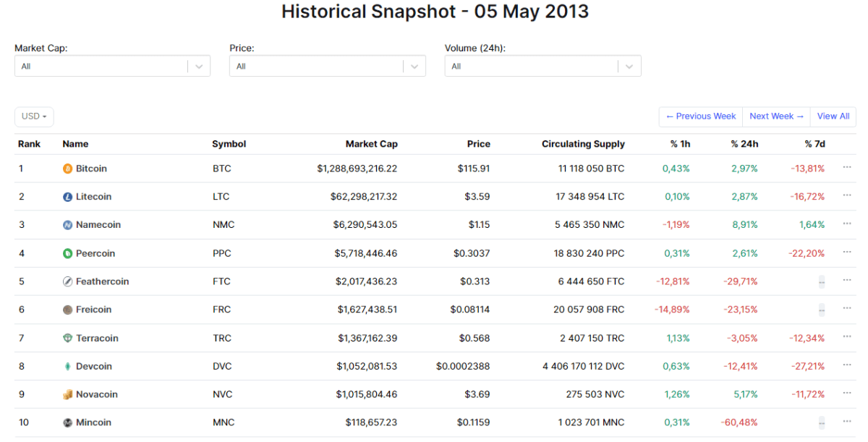
Task: Click the View All link
Action: (833, 116)
